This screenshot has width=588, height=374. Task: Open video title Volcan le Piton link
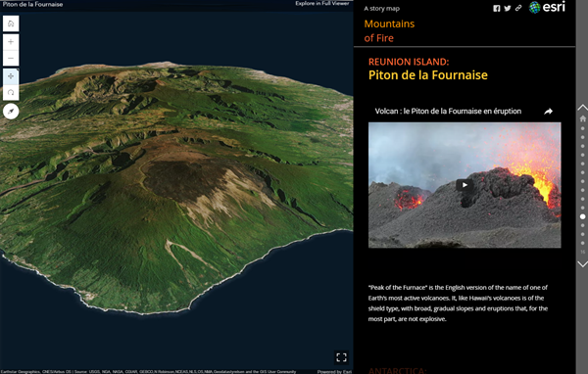pyautogui.click(x=448, y=112)
